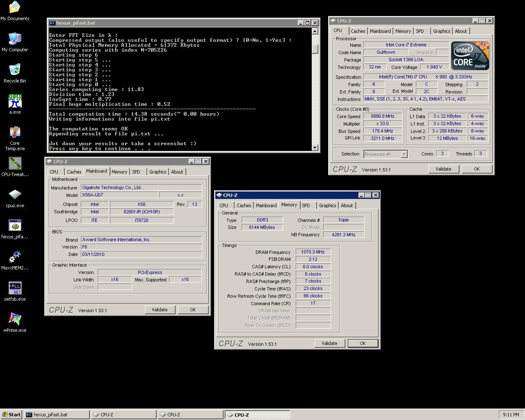Open Caches tab in Memory window
The image size is (525, 420).
pos(244,205)
